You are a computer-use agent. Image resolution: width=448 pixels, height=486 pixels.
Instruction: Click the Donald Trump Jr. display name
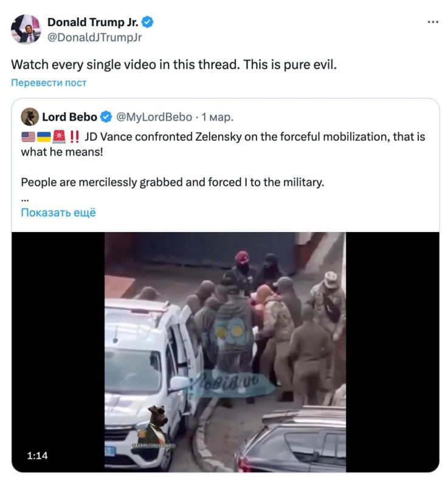click(x=93, y=22)
